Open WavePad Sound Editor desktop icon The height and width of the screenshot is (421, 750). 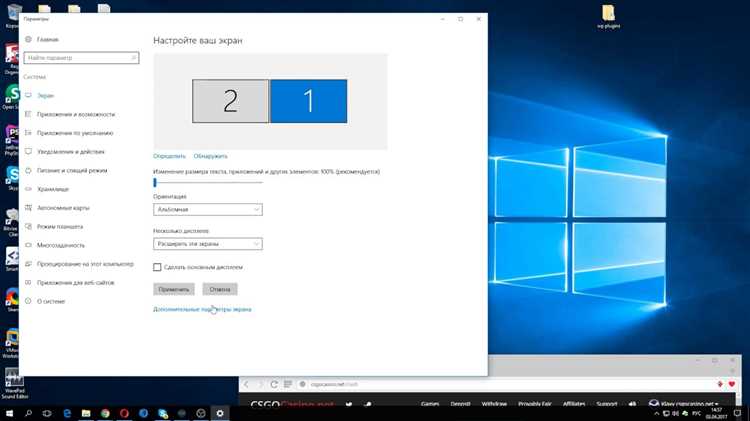point(14,384)
